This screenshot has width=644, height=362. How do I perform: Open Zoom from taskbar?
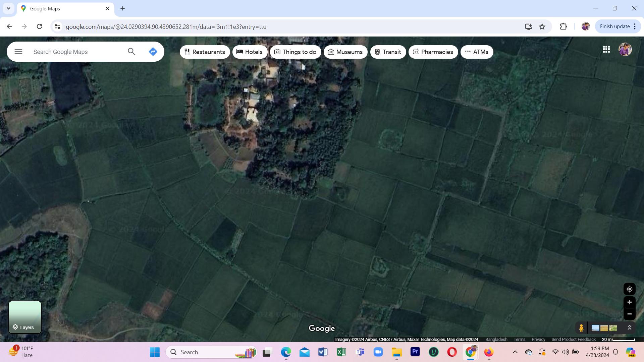pos(378,352)
